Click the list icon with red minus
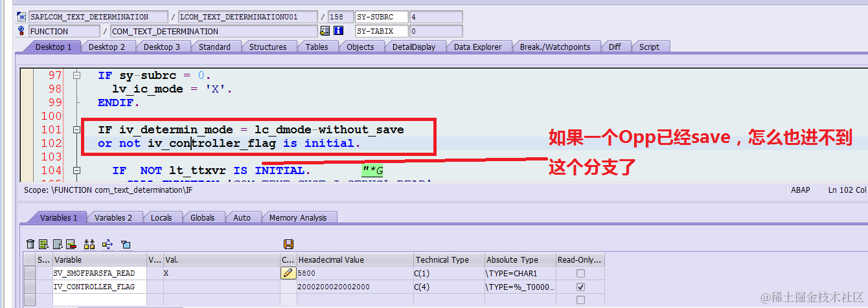 pos(72,244)
